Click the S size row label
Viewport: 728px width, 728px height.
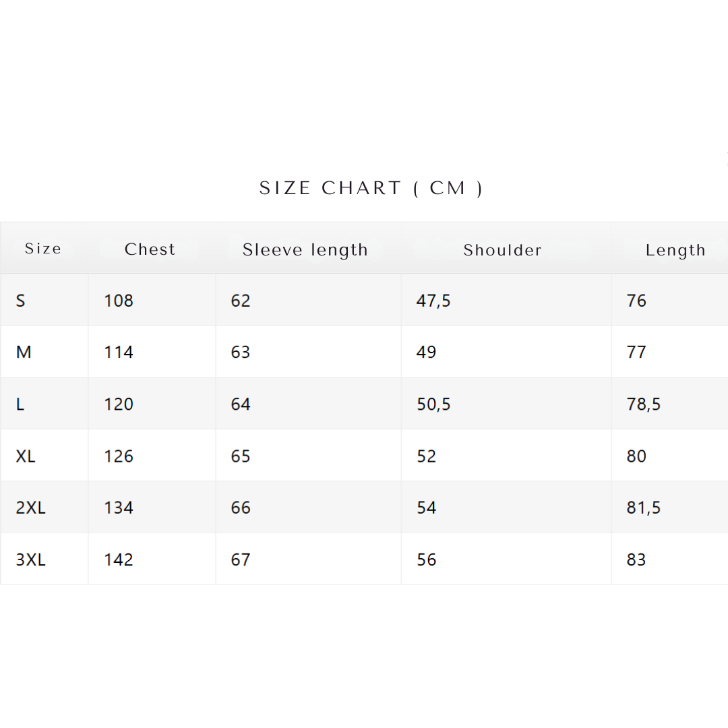point(21,301)
